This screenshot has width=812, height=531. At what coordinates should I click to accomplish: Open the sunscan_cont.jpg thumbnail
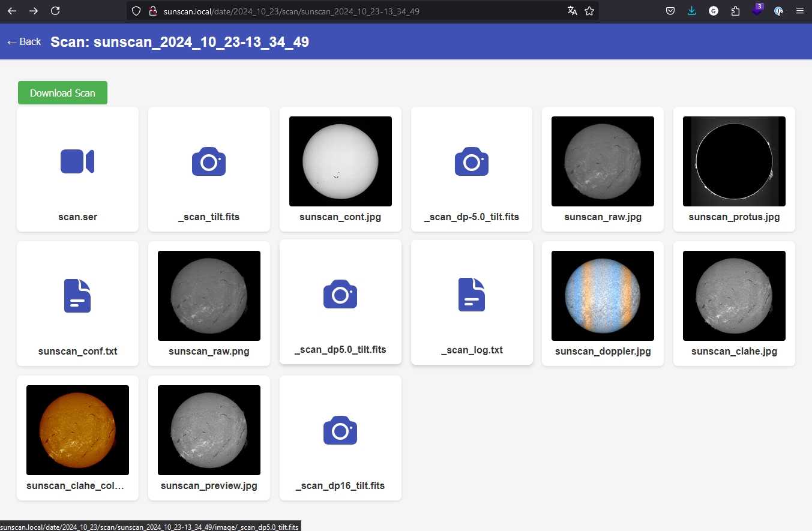pyautogui.click(x=340, y=161)
